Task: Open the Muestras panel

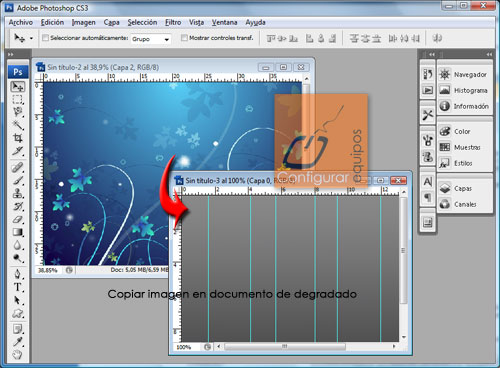Action: 465,147
